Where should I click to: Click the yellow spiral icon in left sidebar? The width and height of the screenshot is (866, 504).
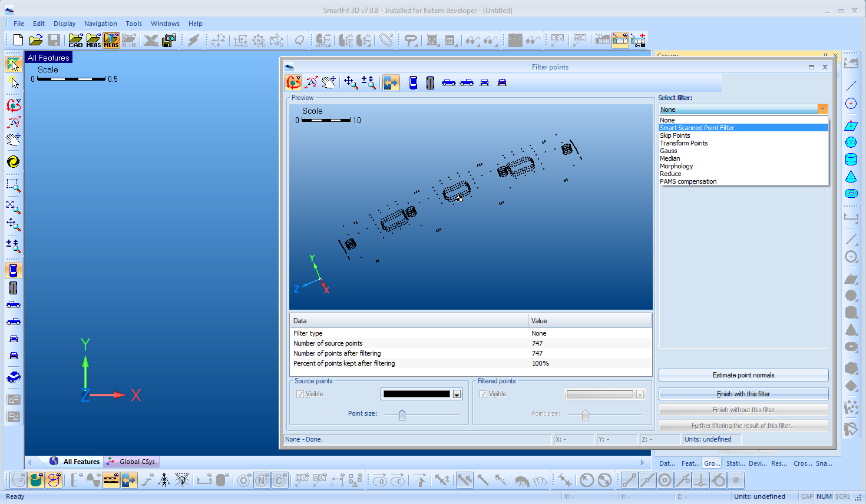14,162
